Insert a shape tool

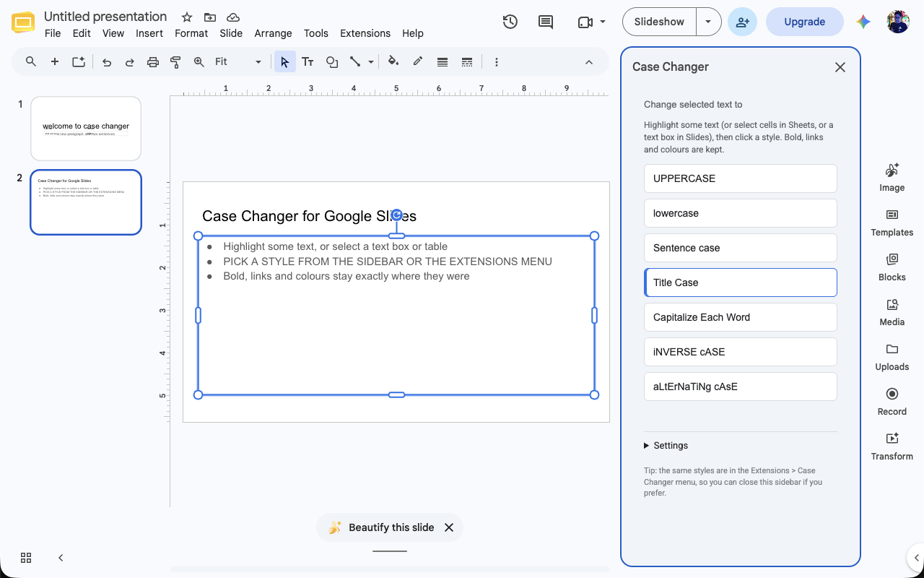332,62
